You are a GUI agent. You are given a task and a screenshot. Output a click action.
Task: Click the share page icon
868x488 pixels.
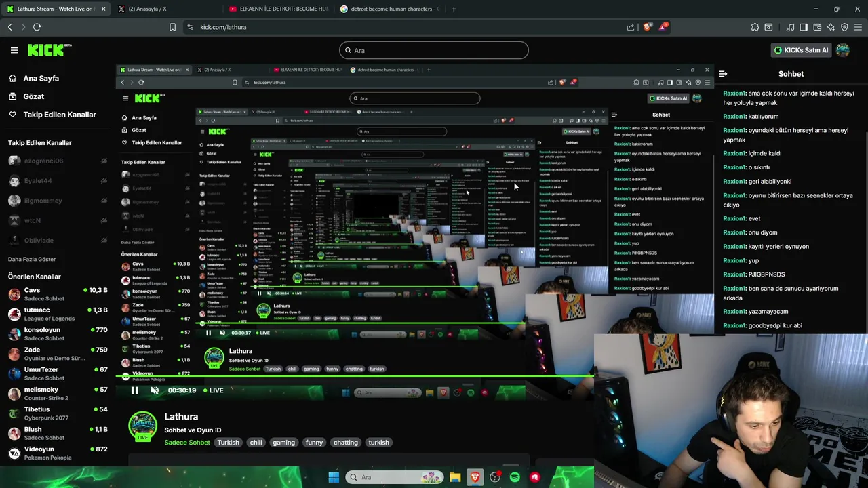(x=631, y=27)
